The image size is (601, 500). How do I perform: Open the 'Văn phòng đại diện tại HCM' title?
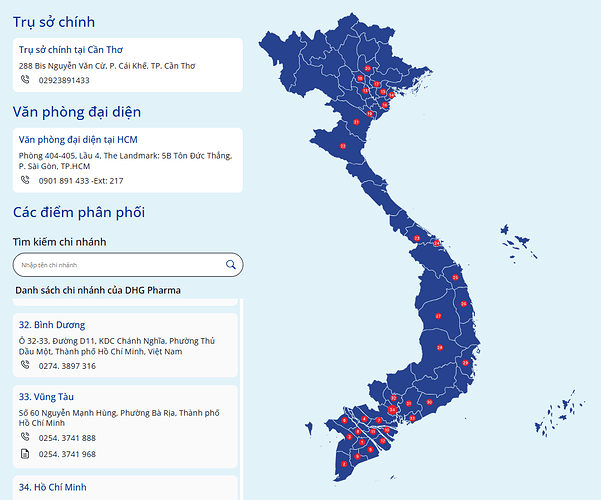click(78, 140)
